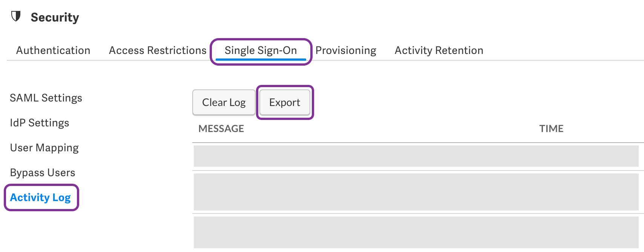
Task: Open SAML Settings in sidebar
Action: click(46, 98)
